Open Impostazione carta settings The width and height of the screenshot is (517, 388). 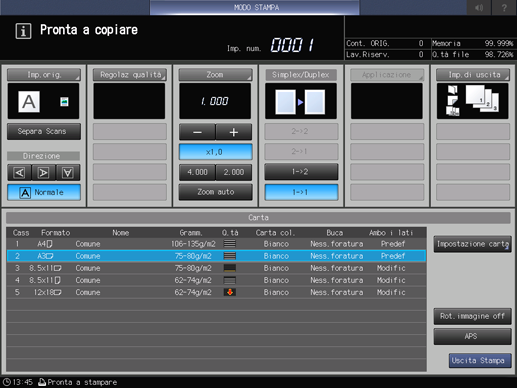point(472,244)
